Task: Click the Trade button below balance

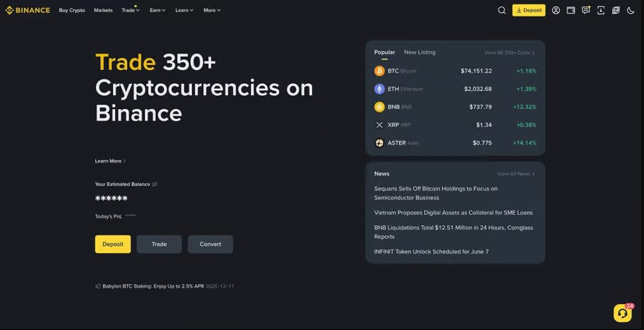Action: pyautogui.click(x=159, y=244)
